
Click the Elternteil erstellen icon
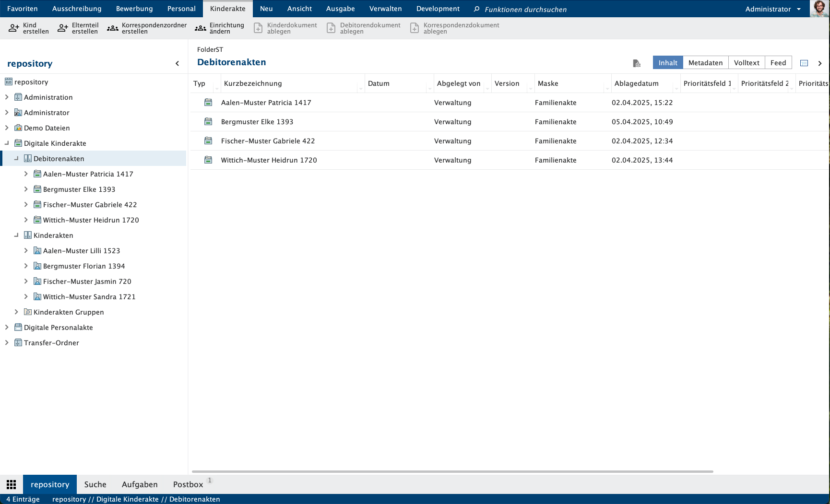tap(63, 28)
